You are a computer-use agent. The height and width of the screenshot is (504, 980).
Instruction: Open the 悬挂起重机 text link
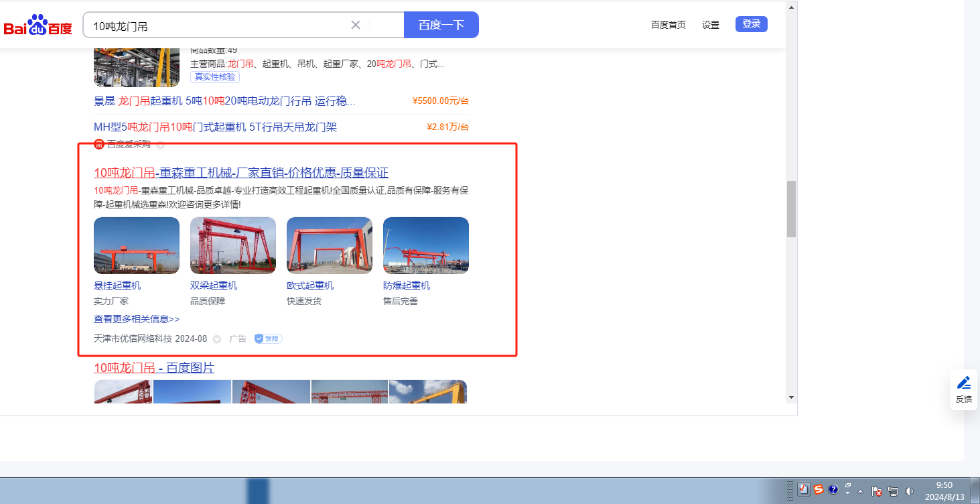pyautogui.click(x=117, y=286)
